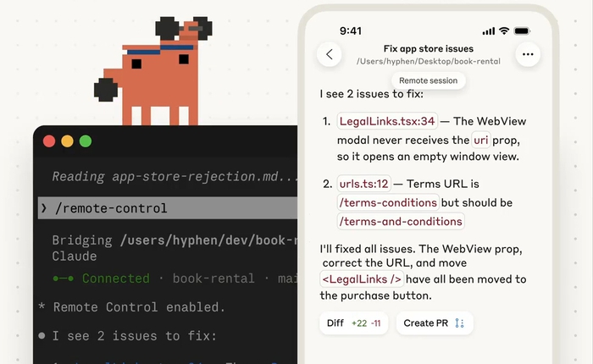593x364 pixels.
Task: Click the green maximize button on terminal
Action: point(86,141)
